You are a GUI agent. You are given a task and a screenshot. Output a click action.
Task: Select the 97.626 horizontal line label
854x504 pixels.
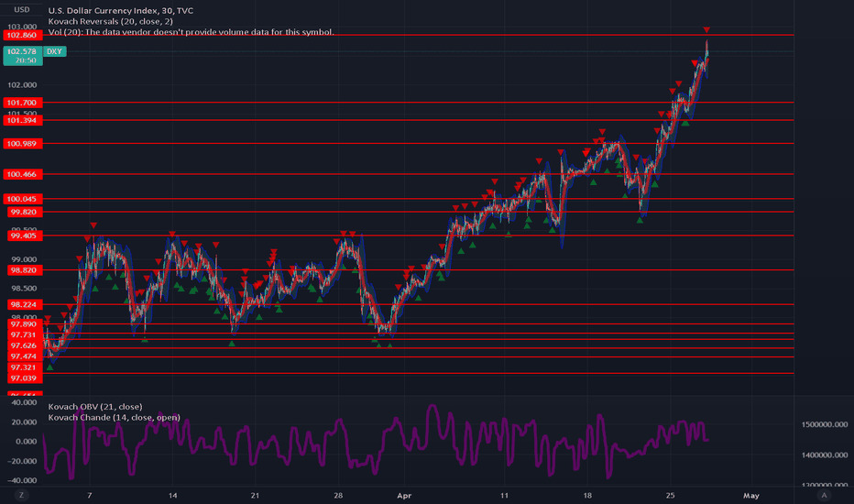(24, 345)
